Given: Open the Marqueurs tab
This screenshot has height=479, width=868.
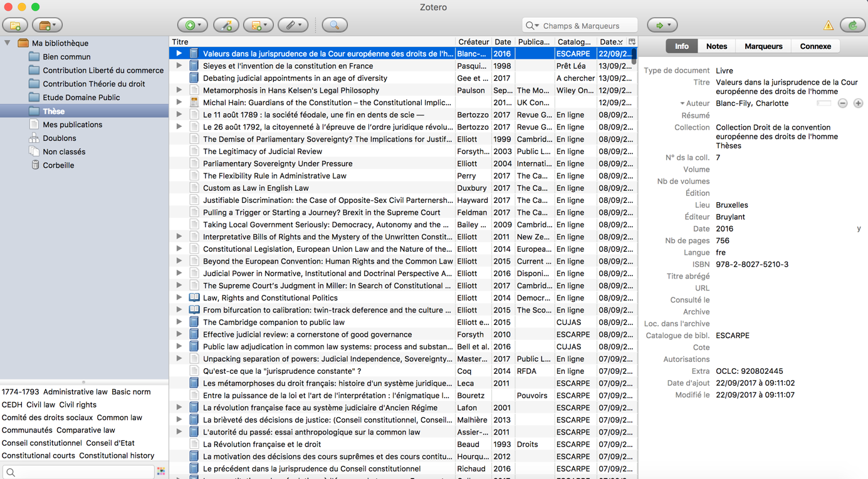Looking at the screenshot, I should click(763, 46).
